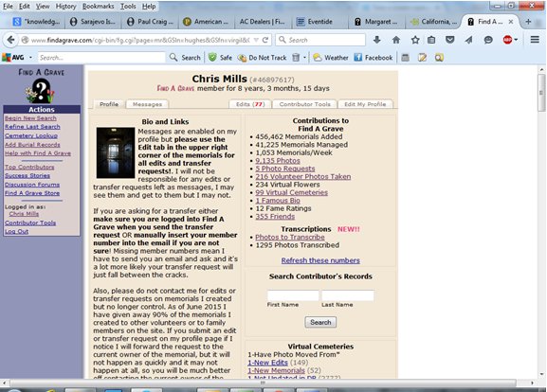
Task: Click the Search Contributor's Records Search button
Action: click(x=320, y=322)
